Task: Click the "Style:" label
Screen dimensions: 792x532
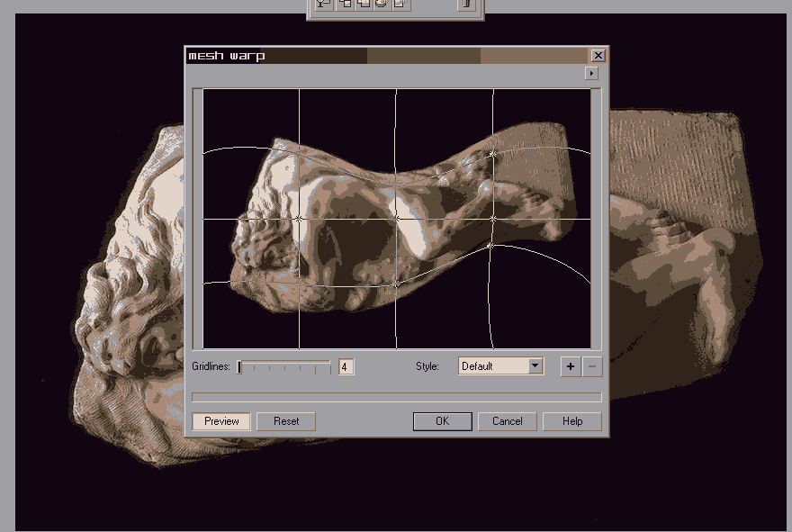Action: 427,366
